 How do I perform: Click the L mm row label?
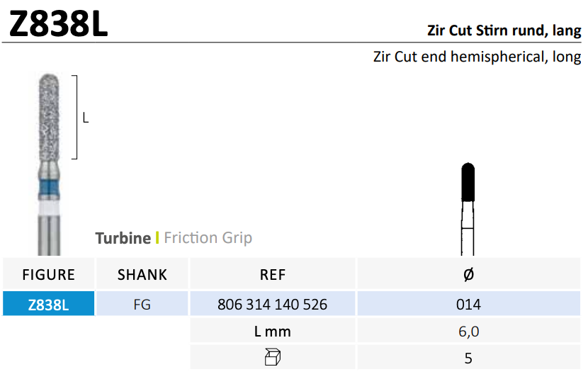(273, 332)
